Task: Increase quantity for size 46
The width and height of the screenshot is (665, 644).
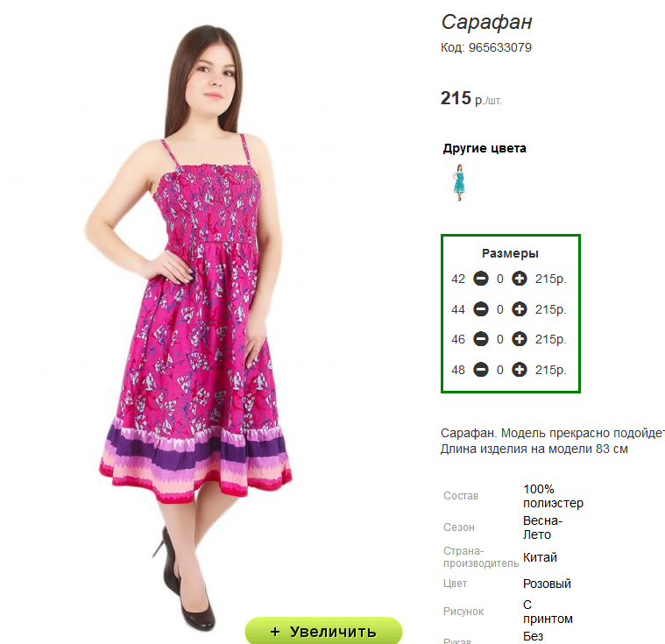Action: click(x=519, y=339)
